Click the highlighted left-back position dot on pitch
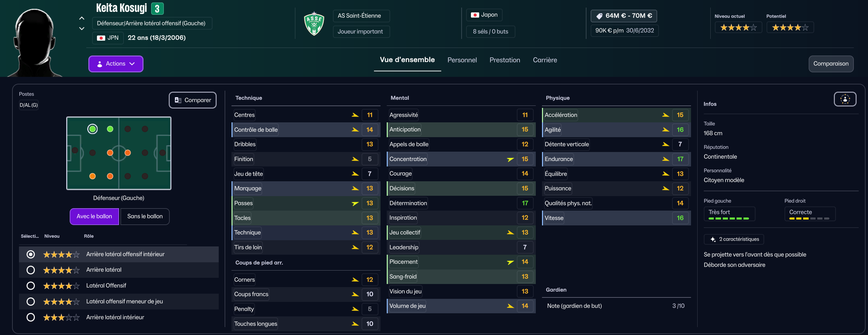 pos(92,129)
